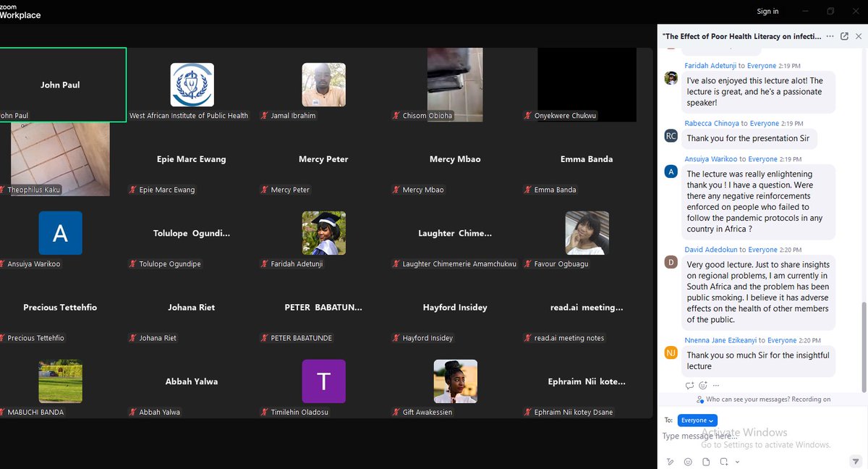Open chat panel more options ellipsis
The image size is (868, 469).
tap(830, 36)
